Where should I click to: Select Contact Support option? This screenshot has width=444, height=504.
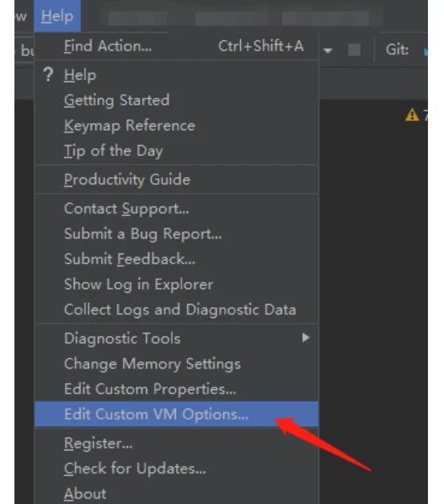pyautogui.click(x=177, y=209)
